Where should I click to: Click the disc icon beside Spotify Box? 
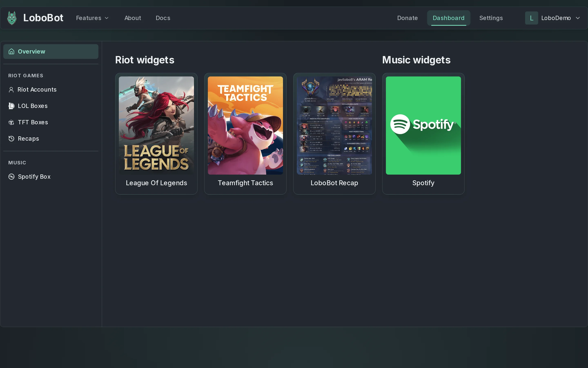11,176
